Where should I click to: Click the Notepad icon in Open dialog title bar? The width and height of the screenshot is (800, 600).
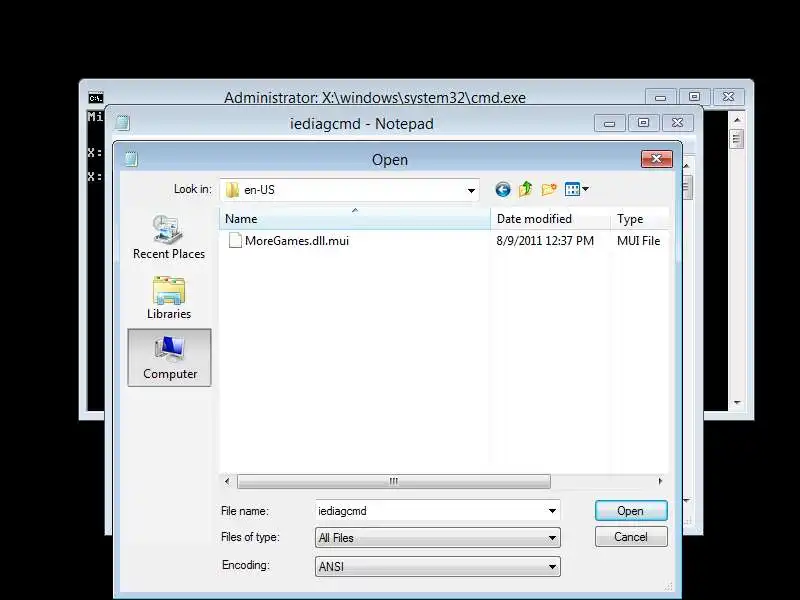tap(131, 159)
